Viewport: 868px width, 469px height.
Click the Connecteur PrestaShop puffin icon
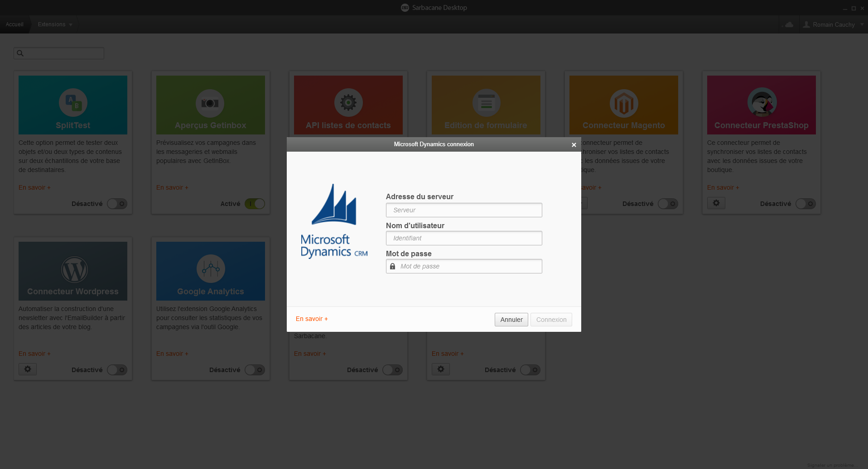coord(762,102)
